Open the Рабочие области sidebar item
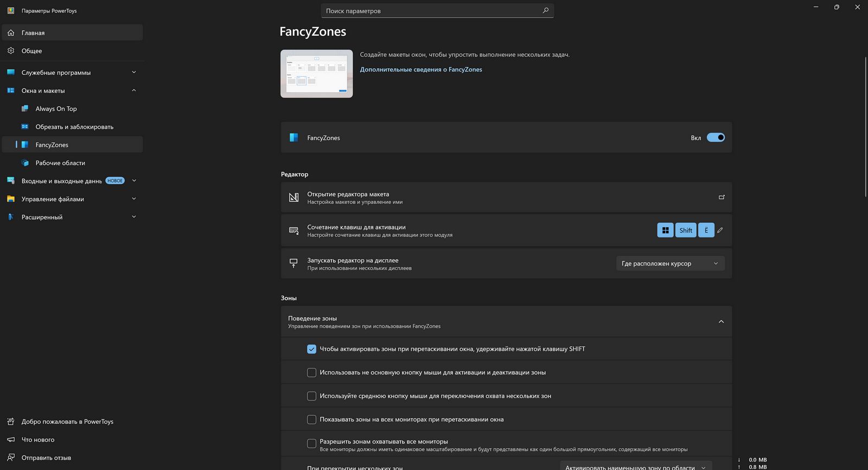 pyautogui.click(x=60, y=163)
